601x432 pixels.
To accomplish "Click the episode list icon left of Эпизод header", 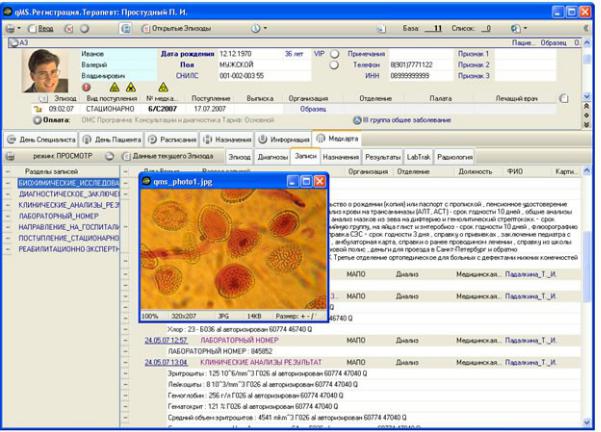I will click(x=43, y=99).
